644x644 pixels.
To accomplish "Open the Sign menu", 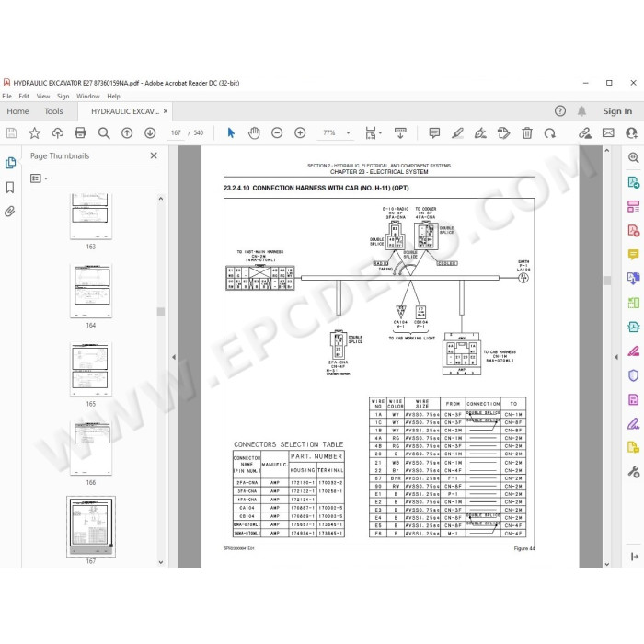I will click(x=63, y=96).
